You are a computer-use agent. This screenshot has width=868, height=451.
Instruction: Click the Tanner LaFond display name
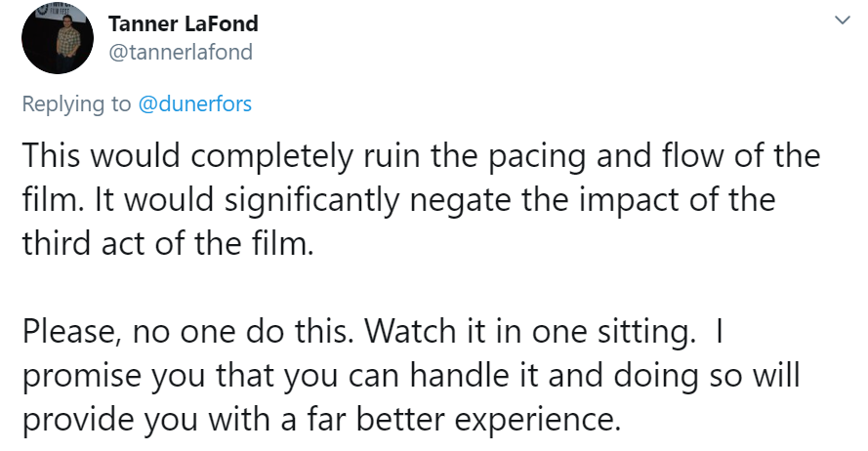point(184,23)
